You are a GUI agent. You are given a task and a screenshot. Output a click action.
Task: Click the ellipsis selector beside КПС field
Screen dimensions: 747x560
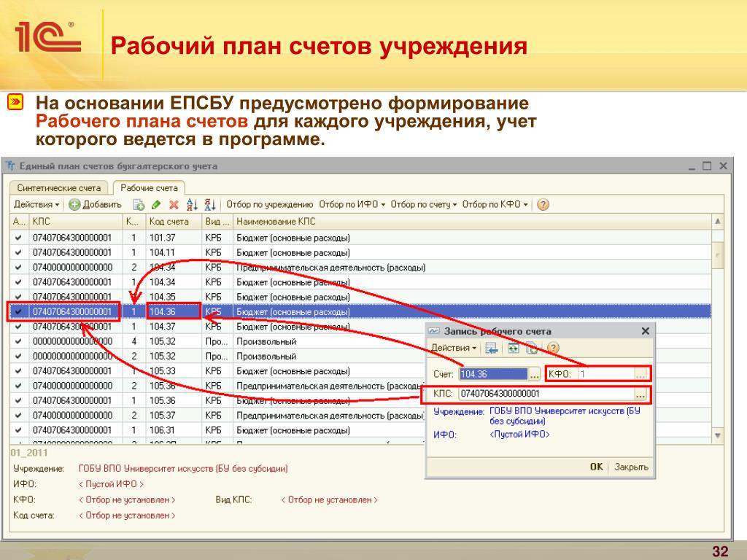(640, 394)
